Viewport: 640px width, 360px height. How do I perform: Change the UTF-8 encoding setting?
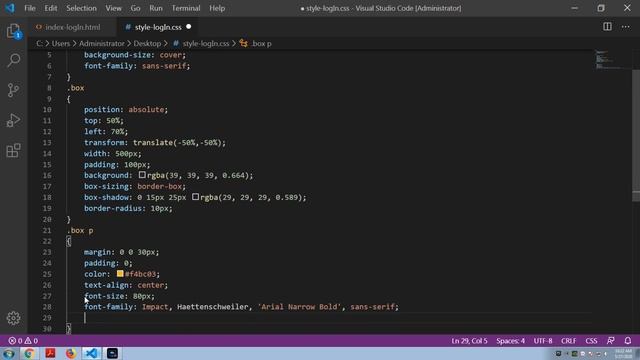[x=543, y=340]
